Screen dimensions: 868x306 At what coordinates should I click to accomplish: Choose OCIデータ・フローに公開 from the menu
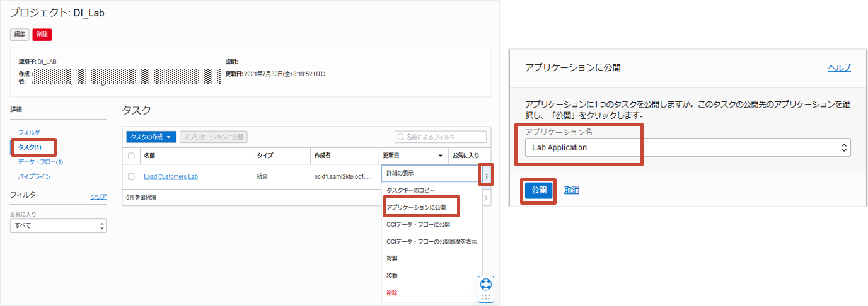click(432, 224)
